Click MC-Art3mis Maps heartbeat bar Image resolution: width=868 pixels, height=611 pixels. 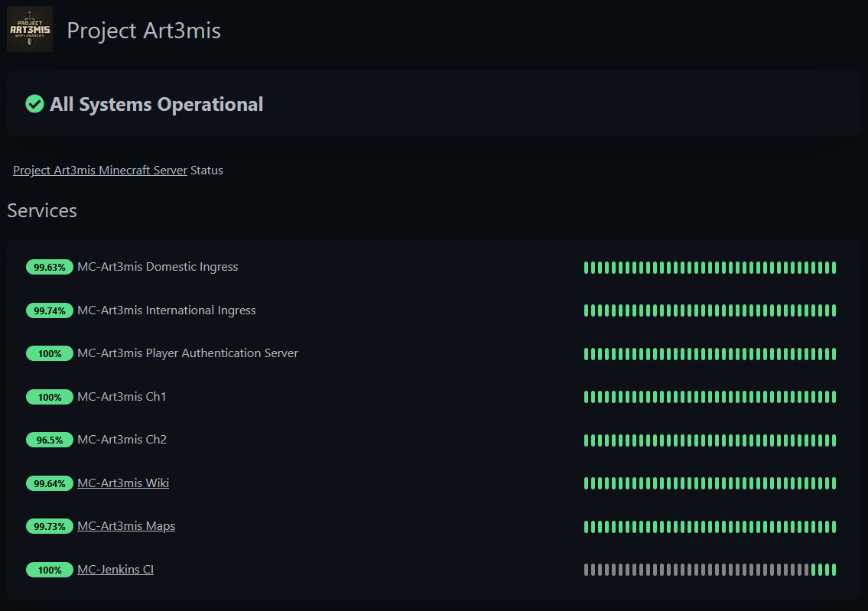click(710, 526)
